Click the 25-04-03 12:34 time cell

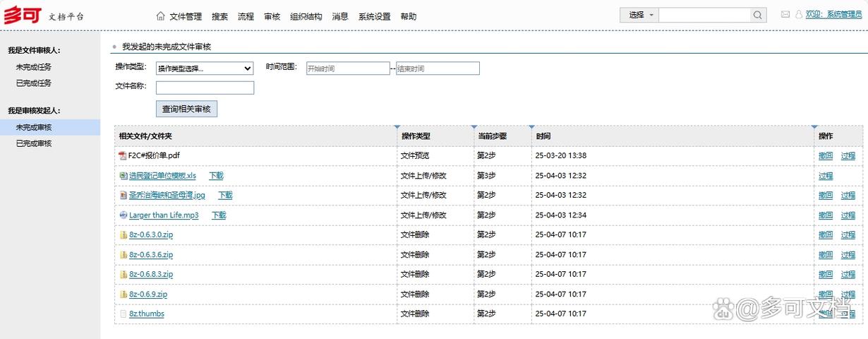click(x=561, y=215)
